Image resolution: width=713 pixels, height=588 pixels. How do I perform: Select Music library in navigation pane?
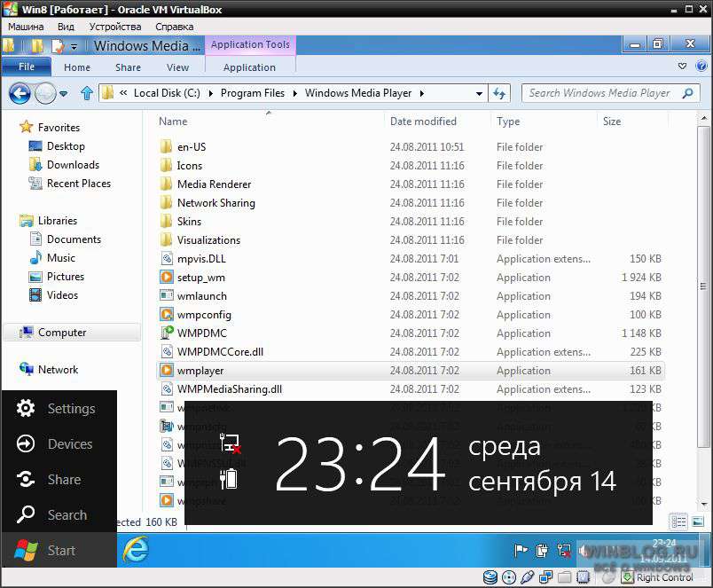point(61,258)
